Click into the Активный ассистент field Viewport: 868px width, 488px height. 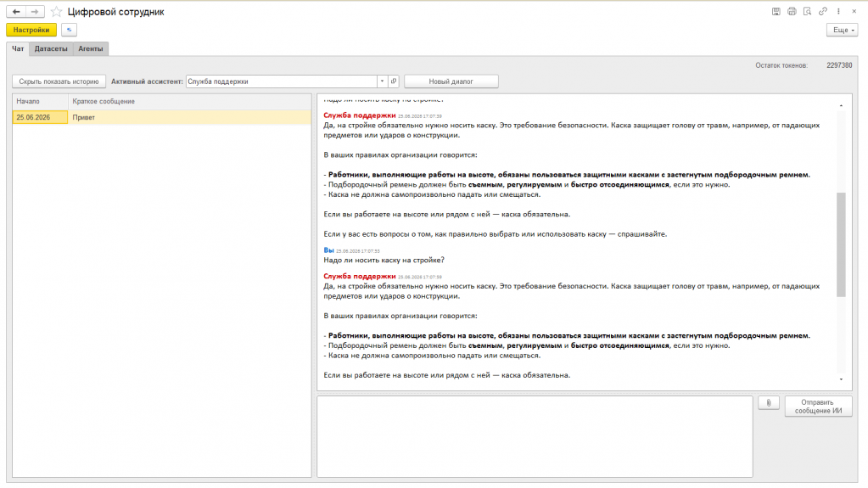click(282, 81)
